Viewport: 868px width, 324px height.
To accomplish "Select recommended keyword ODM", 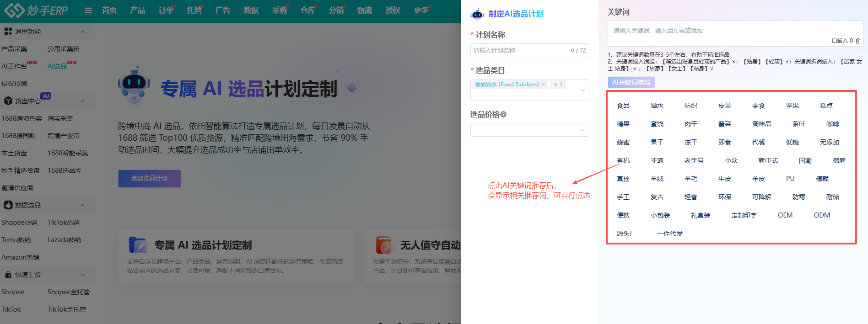I will [x=822, y=215].
